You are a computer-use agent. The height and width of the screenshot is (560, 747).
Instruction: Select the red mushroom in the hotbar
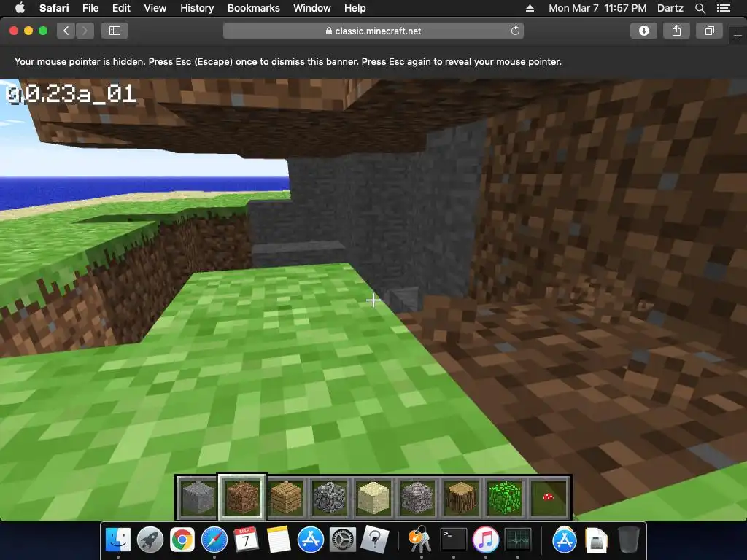pos(549,497)
